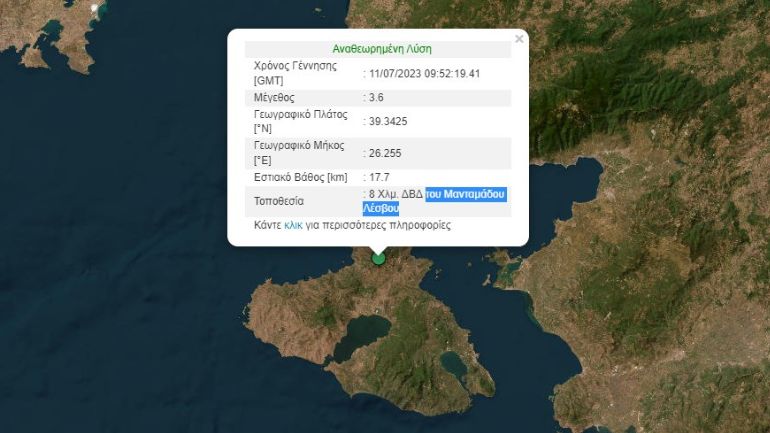Open the 'κλικ' link for more information
This screenshot has height=433, width=770.
293,225
